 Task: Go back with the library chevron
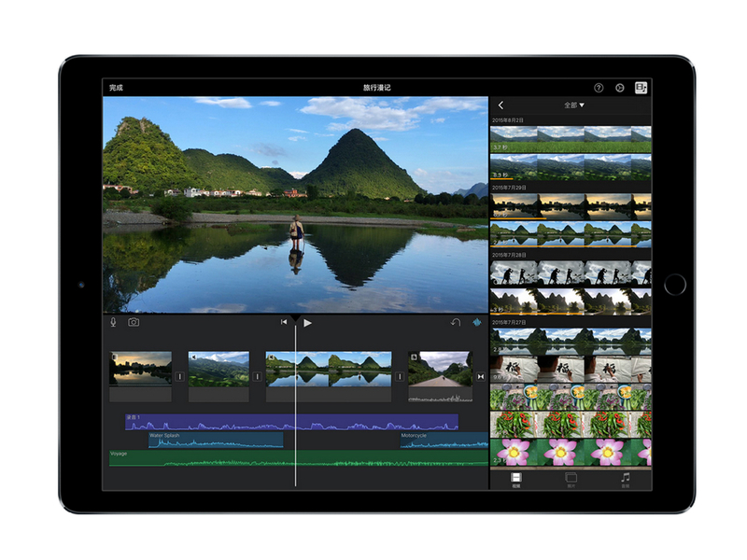point(500,105)
